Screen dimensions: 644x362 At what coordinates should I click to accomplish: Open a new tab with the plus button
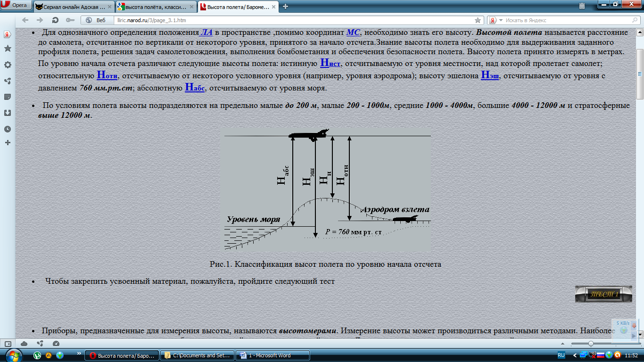(285, 6)
